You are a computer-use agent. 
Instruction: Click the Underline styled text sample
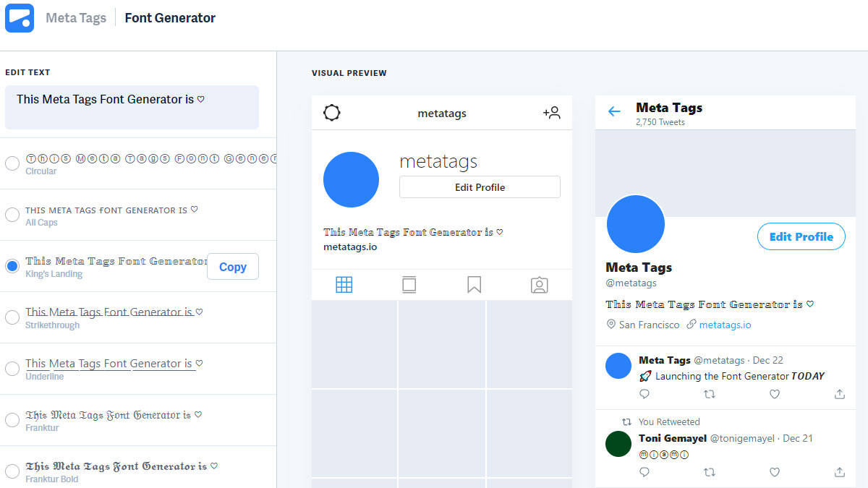[x=114, y=364]
